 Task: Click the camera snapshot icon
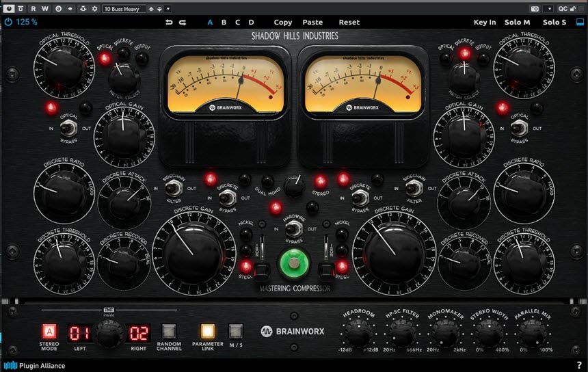[535, 8]
